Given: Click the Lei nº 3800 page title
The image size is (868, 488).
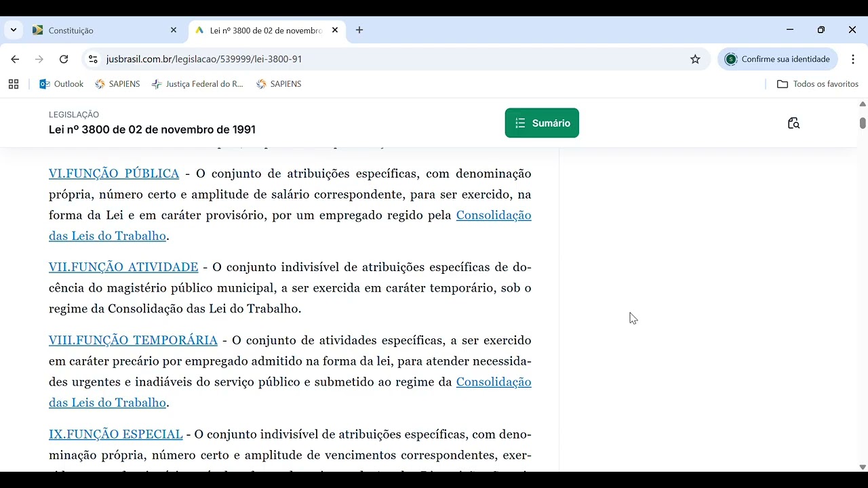Looking at the screenshot, I should coord(152,129).
